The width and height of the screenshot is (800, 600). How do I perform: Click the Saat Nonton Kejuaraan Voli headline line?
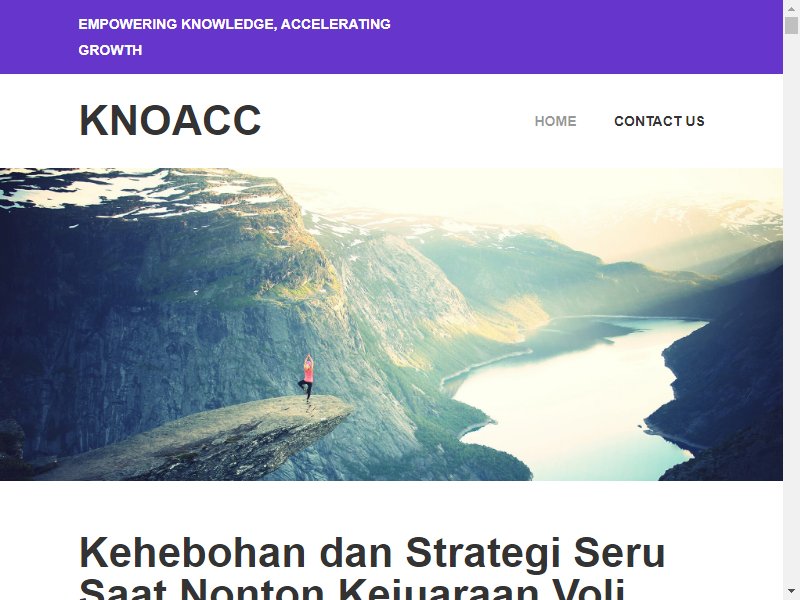point(352,589)
